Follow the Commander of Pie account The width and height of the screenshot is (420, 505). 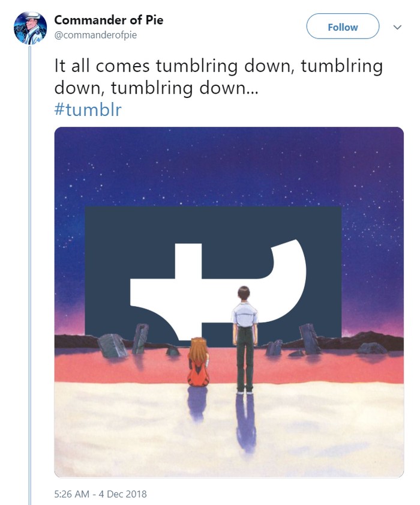coord(343,27)
